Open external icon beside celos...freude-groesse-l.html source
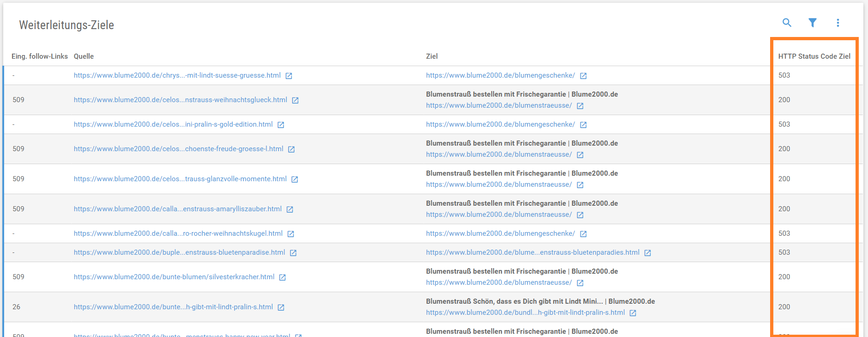 291,149
